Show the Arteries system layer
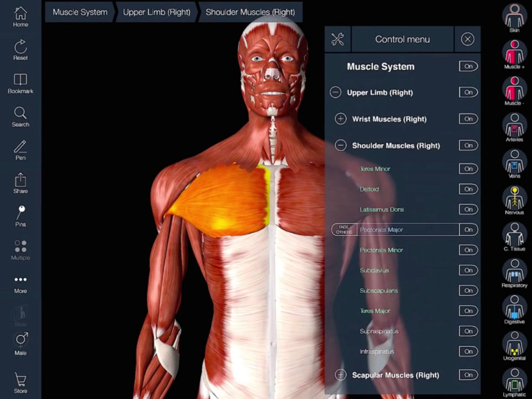 point(514,127)
